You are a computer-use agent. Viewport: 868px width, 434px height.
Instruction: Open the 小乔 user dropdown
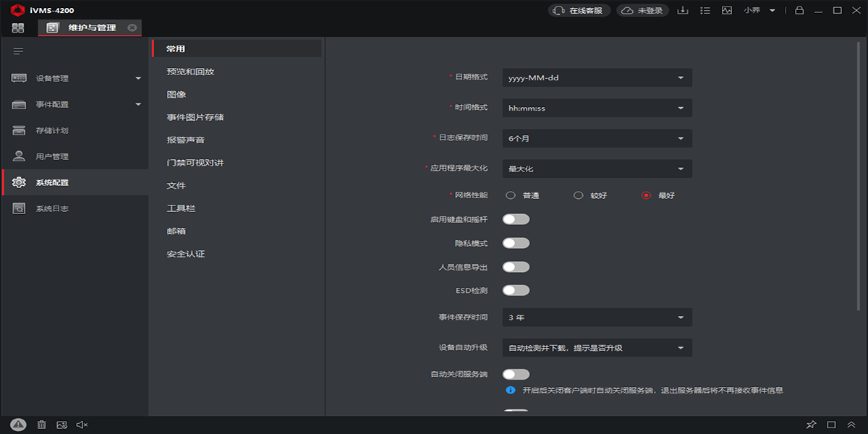click(x=759, y=10)
